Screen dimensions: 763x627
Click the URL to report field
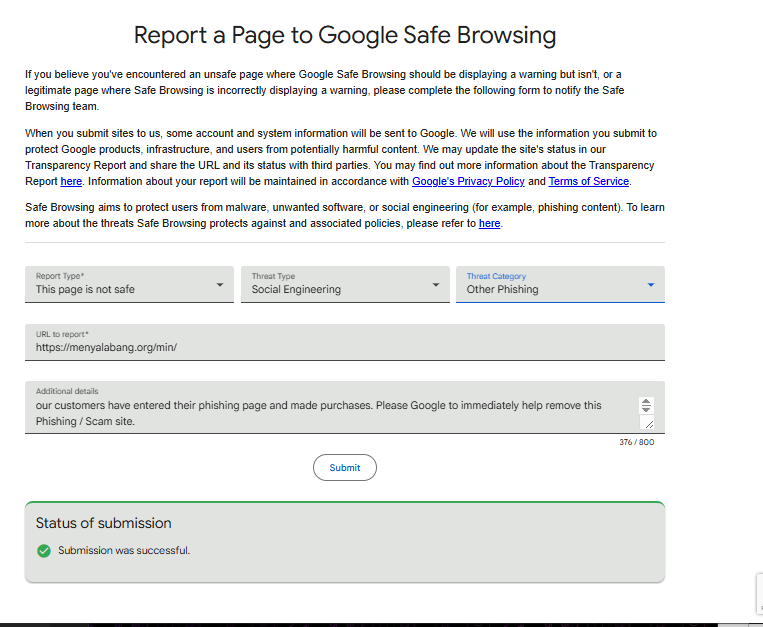click(345, 342)
